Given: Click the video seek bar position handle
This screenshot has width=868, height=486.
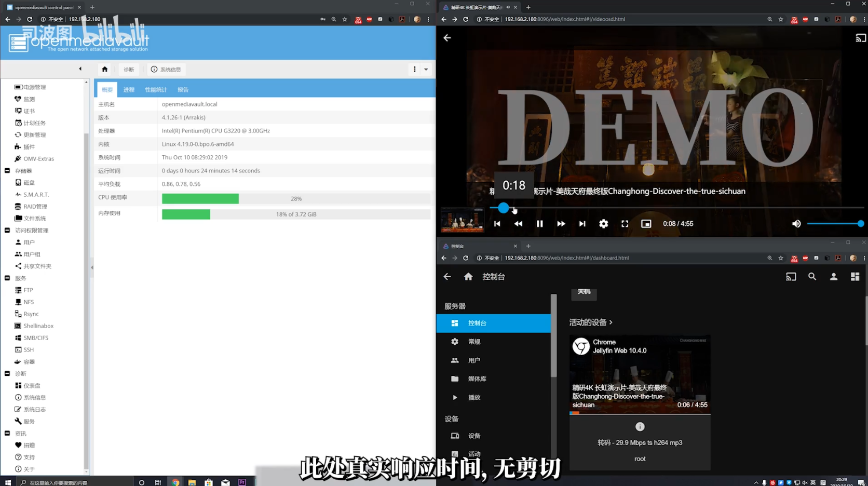Looking at the screenshot, I should (x=503, y=208).
